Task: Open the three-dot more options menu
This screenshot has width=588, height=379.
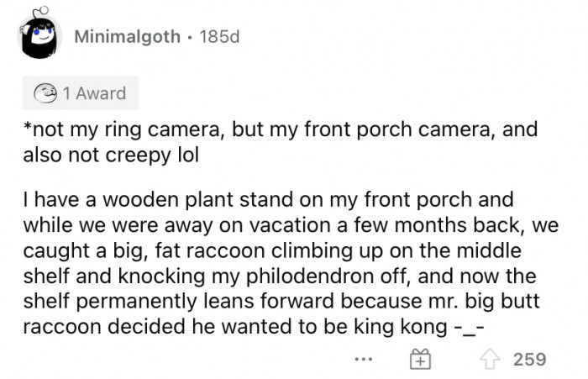Action: coord(363,359)
